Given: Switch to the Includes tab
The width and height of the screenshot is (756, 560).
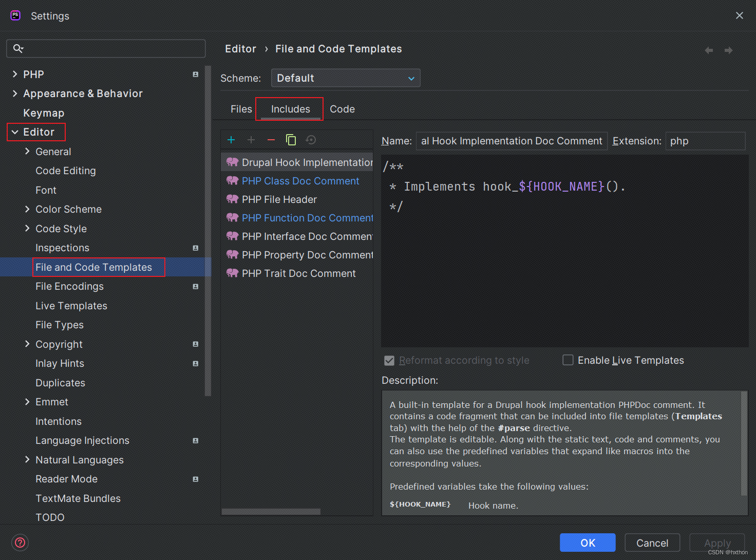Looking at the screenshot, I should point(291,109).
